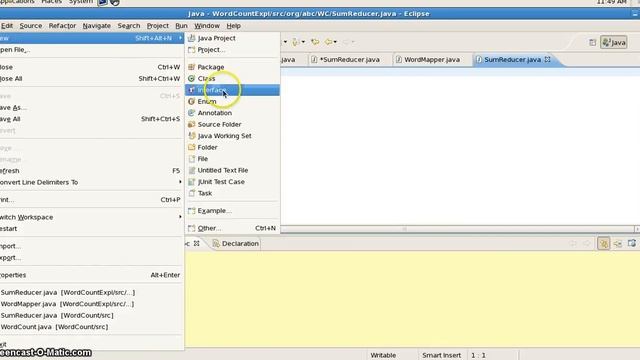Screen dimensions: 640x360
Task: Open the System menu in system panel
Action: click(81, 2)
